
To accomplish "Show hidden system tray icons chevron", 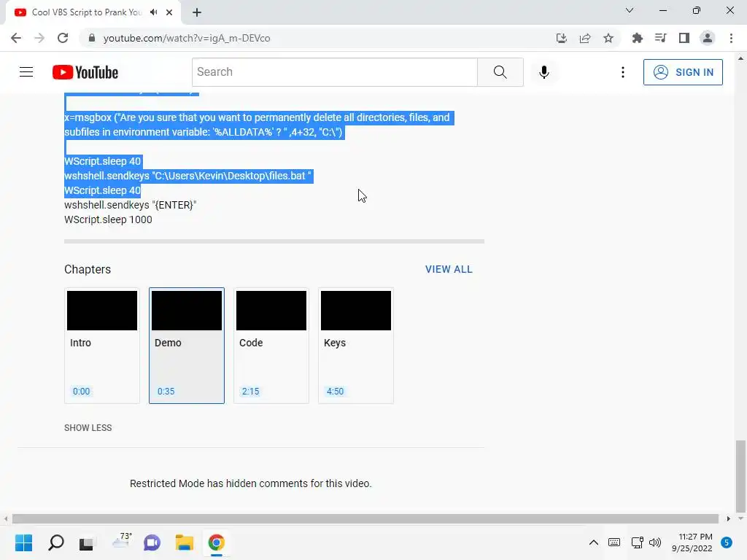I will (594, 542).
